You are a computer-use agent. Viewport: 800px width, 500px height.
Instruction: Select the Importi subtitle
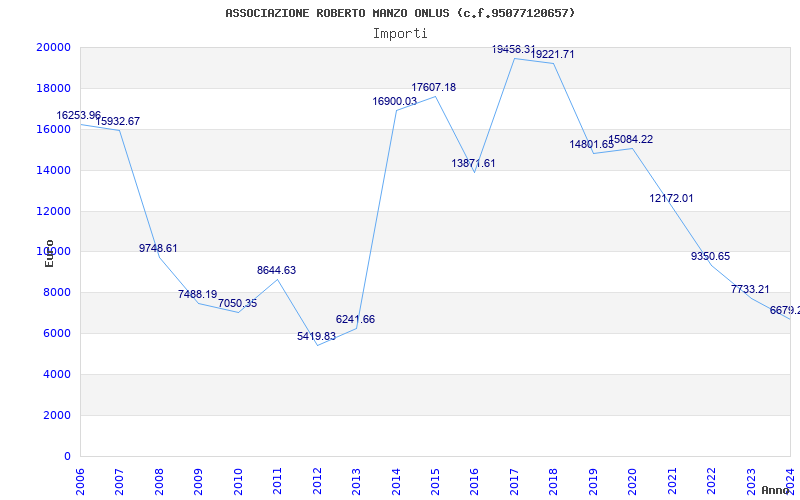click(400, 34)
